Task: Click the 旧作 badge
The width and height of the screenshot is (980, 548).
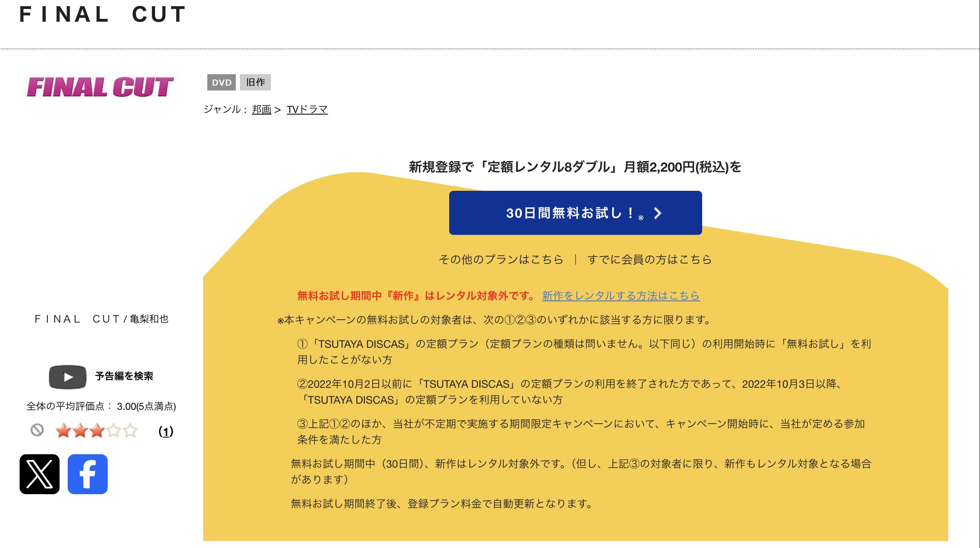Action: (x=255, y=82)
